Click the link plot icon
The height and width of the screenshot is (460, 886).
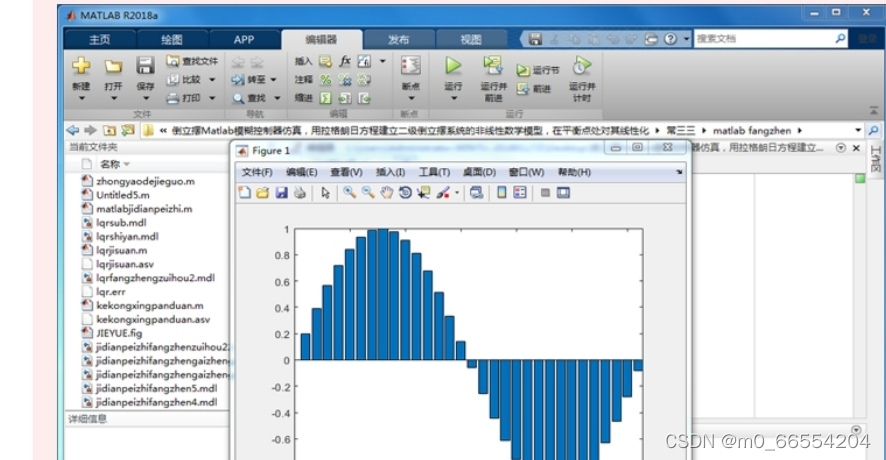click(x=476, y=193)
